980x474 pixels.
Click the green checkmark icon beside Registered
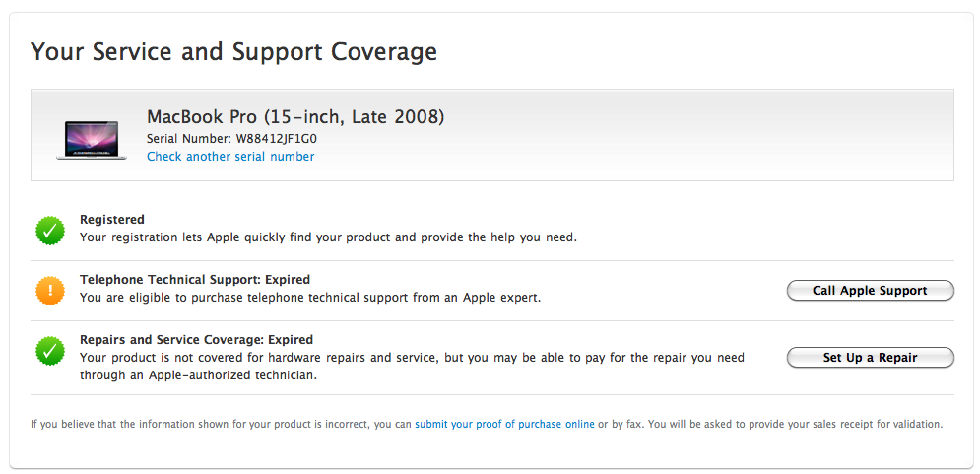click(50, 231)
